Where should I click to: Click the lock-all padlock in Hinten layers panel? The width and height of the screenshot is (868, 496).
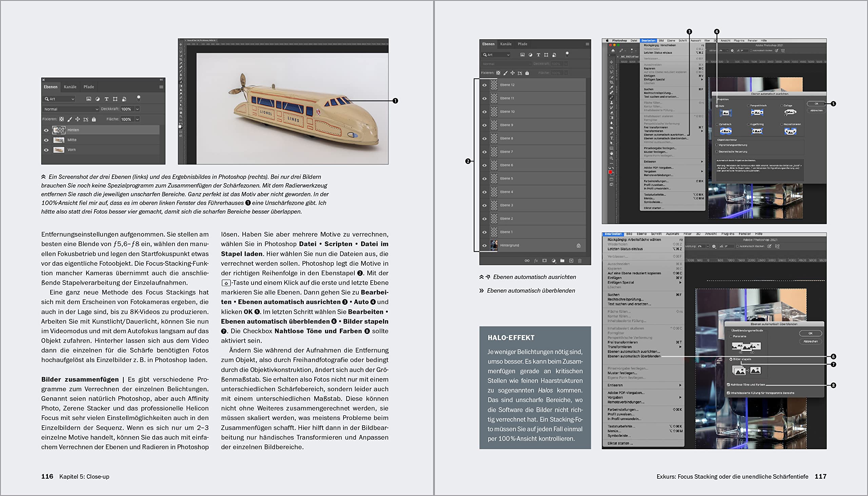94,119
